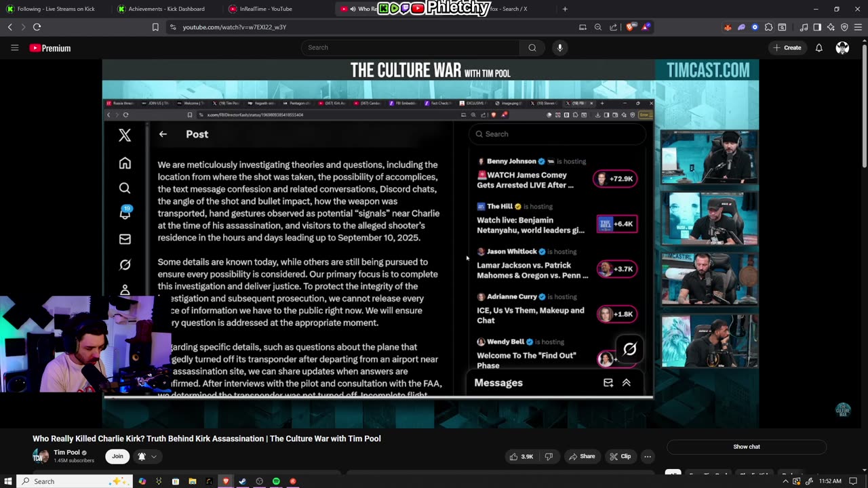Start voice search with the microphone

pos(559,47)
